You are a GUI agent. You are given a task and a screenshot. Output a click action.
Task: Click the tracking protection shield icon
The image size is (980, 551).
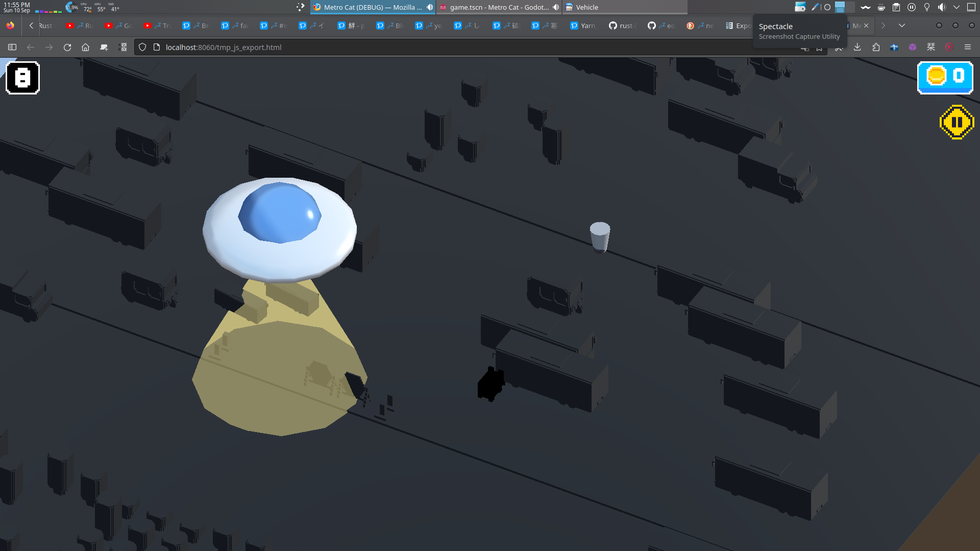[x=142, y=47]
